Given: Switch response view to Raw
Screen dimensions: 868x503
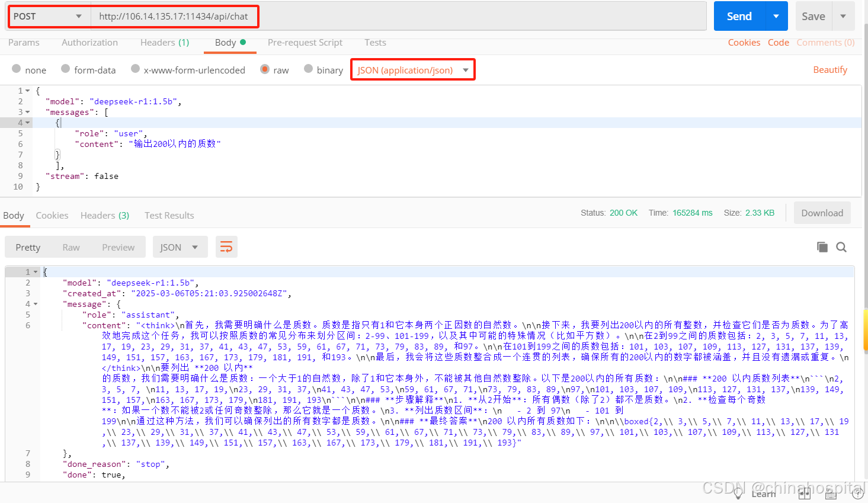Looking at the screenshot, I should click(71, 247).
